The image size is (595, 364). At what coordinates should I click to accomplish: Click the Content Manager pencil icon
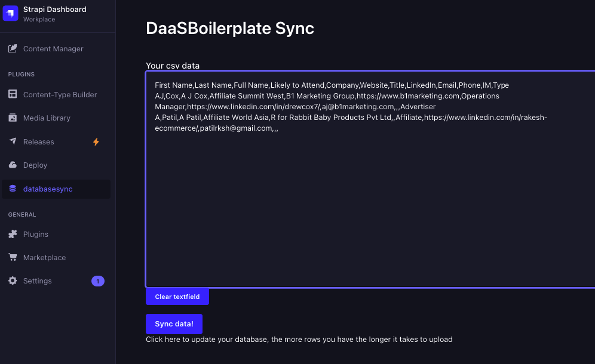[x=13, y=48]
